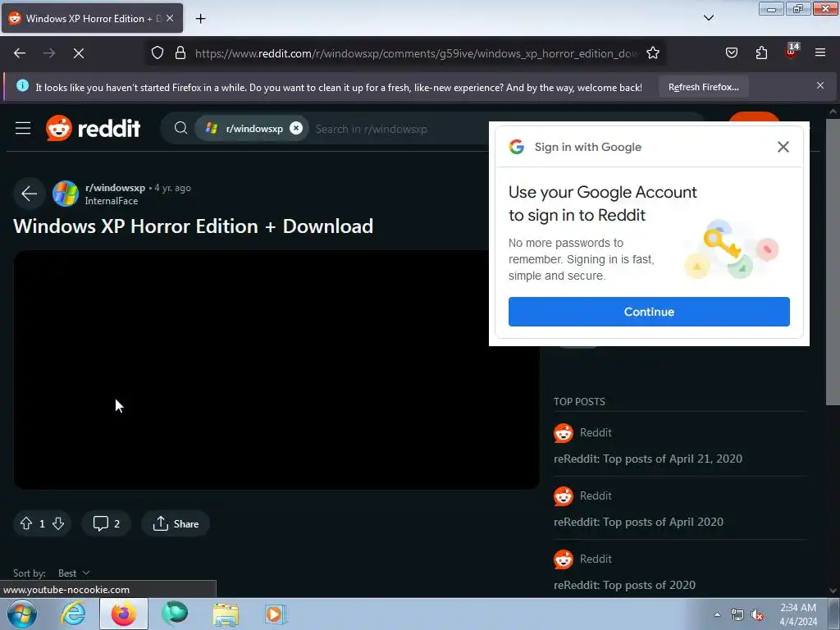
Task: Bookmark this page with the star
Action: click(x=652, y=53)
